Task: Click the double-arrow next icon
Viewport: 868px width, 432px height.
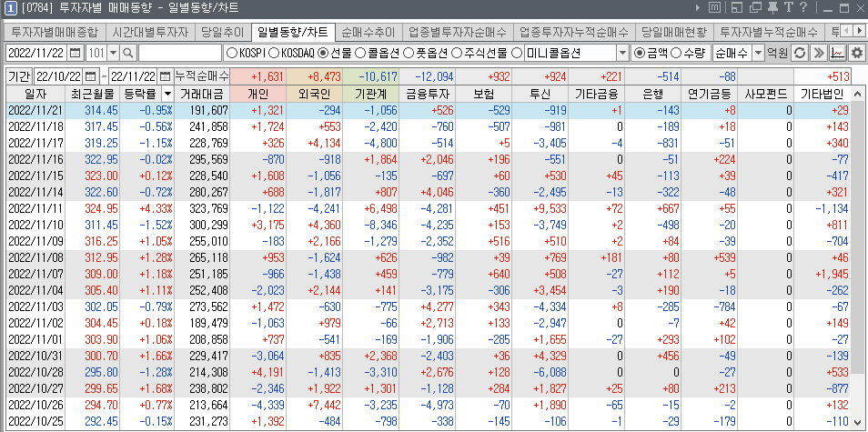Action: coord(819,53)
